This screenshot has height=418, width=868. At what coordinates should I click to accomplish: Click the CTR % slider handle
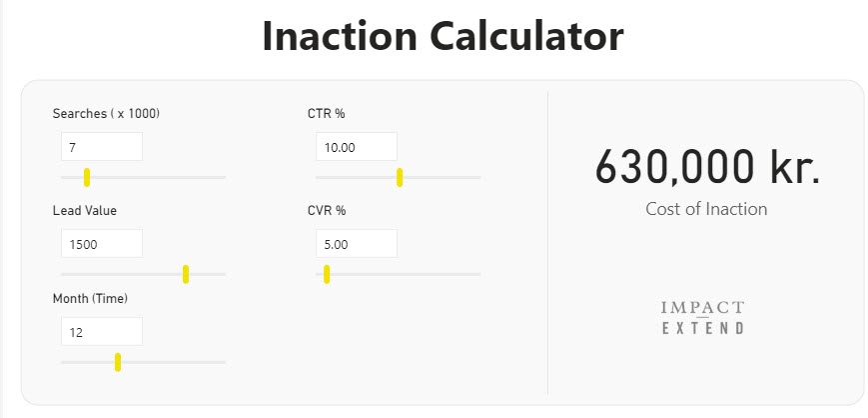coord(400,178)
